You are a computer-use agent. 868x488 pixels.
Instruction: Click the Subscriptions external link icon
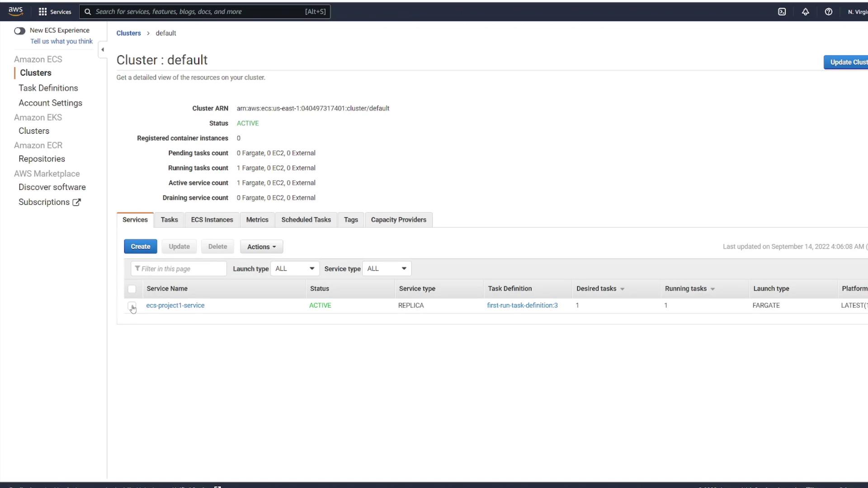pyautogui.click(x=77, y=202)
